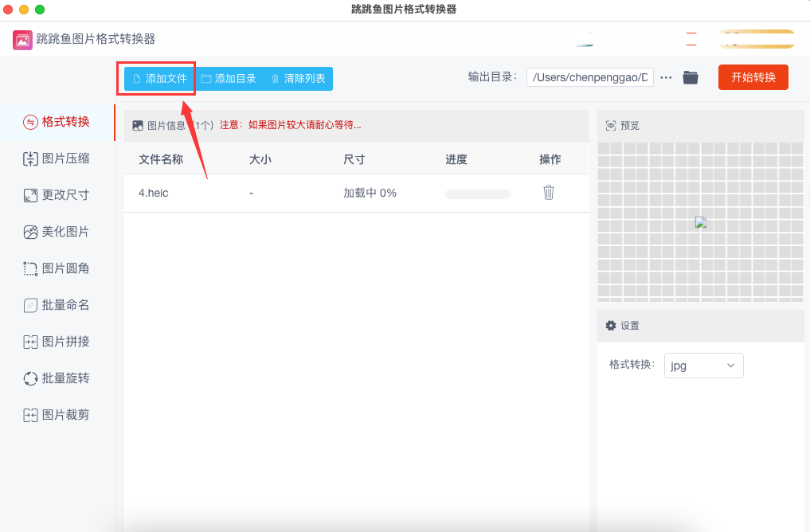This screenshot has width=810, height=532.
Task: Click the three-dot browse output path button
Action: point(666,77)
